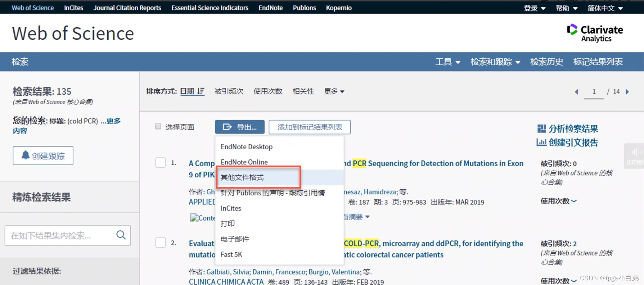Toggle the 选择页面 checkbox
644x285 pixels.
pyautogui.click(x=158, y=126)
